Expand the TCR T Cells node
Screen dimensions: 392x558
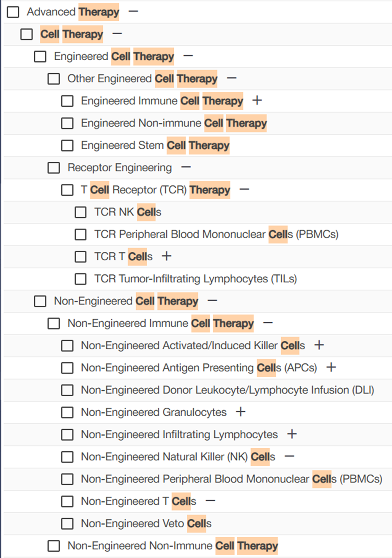point(167,256)
